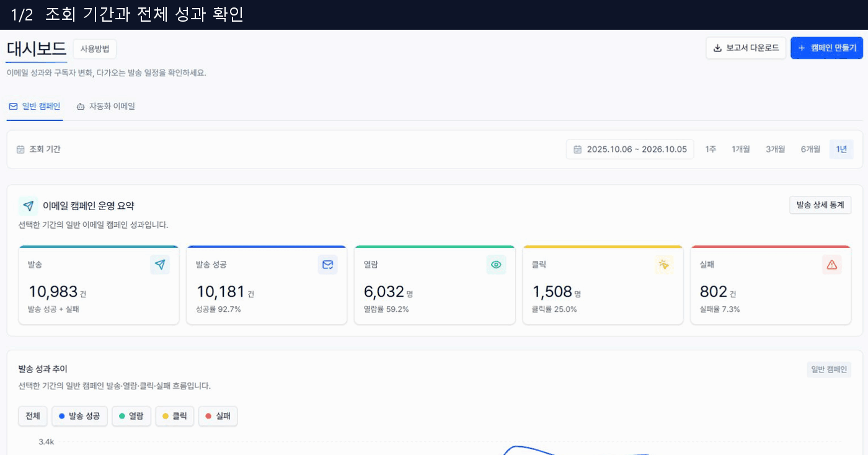Click the 실패율 7.3% text
This screenshot has height=455, width=868.
720,309
